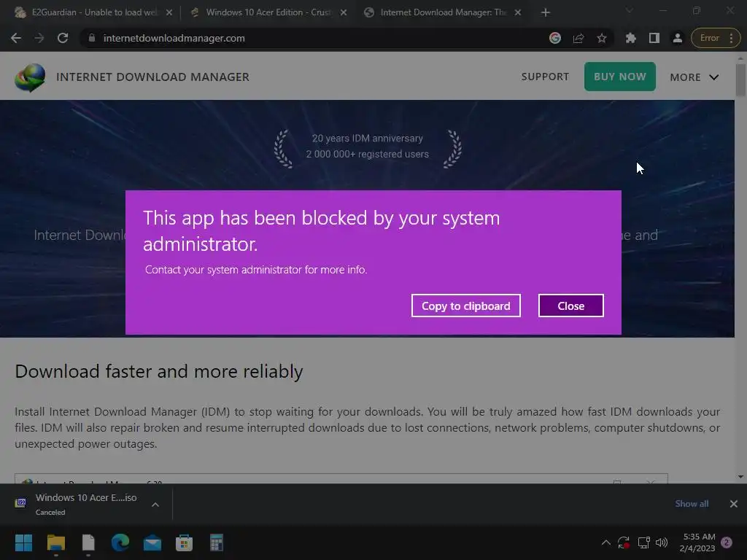This screenshot has width=747, height=560.
Task: Open the clock and date flyout
Action: click(x=697, y=542)
